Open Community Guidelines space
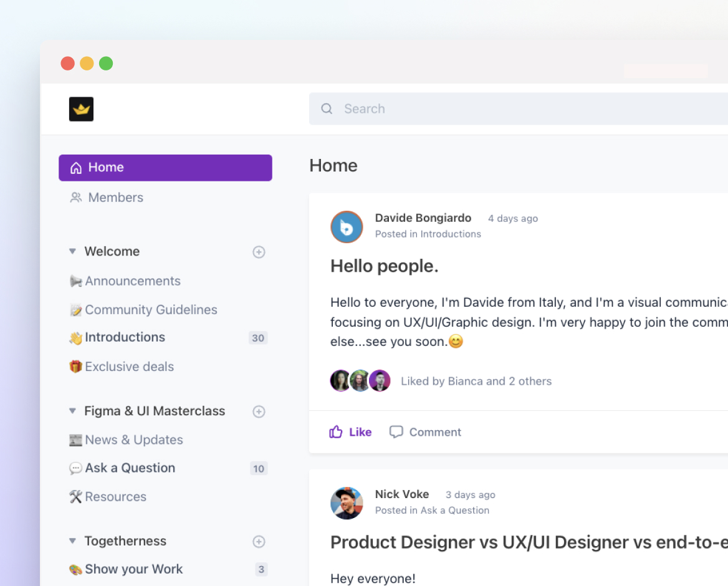The height and width of the screenshot is (586, 728). tap(151, 310)
